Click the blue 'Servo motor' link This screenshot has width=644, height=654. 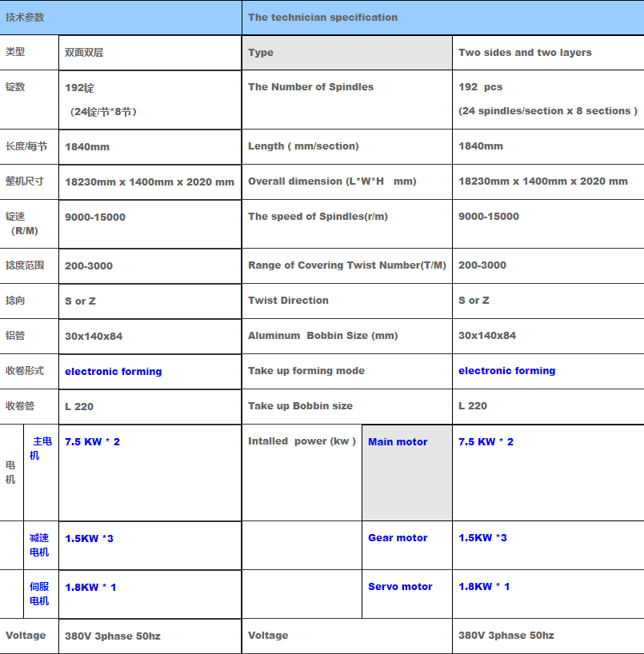click(400, 587)
